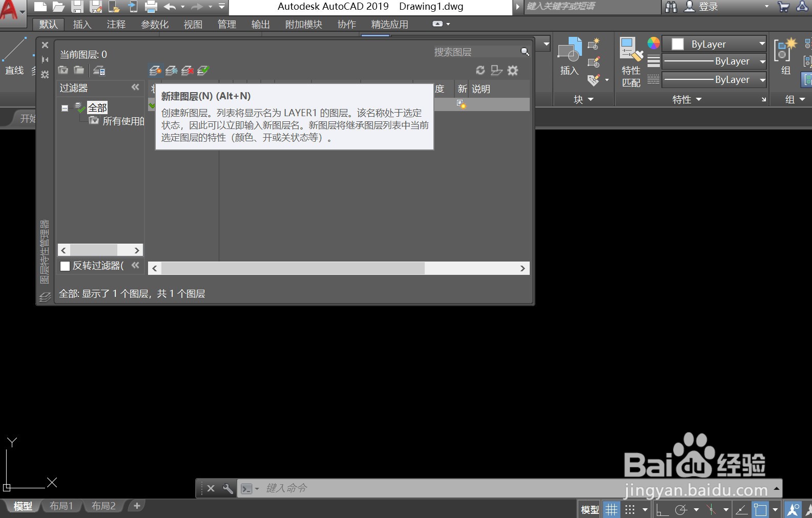Open the object color ByLayer dropdown
Viewport: 812px width, 518px height.
click(x=714, y=44)
